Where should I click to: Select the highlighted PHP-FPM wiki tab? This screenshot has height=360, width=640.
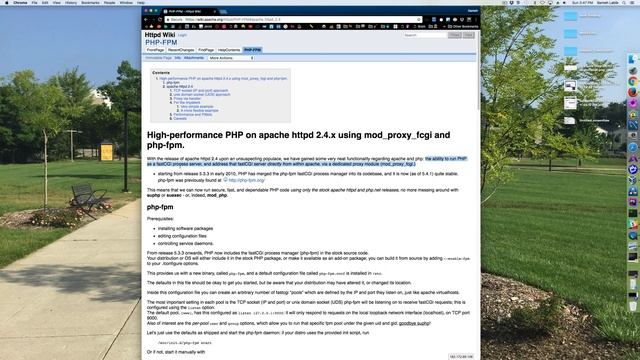click(252, 50)
